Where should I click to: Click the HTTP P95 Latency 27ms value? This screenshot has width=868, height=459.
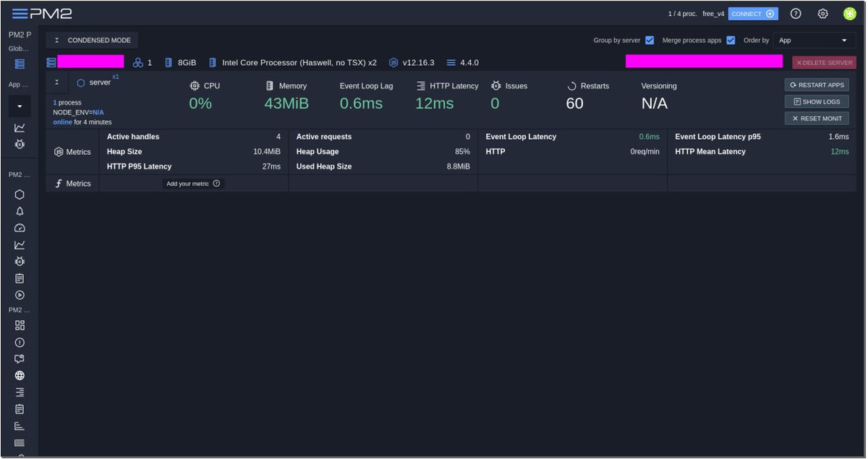[x=271, y=167]
